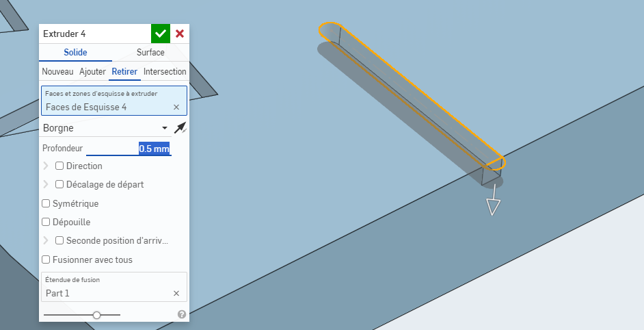644x330 pixels.
Task: Choose the Intersection operation tab
Action: tap(165, 72)
